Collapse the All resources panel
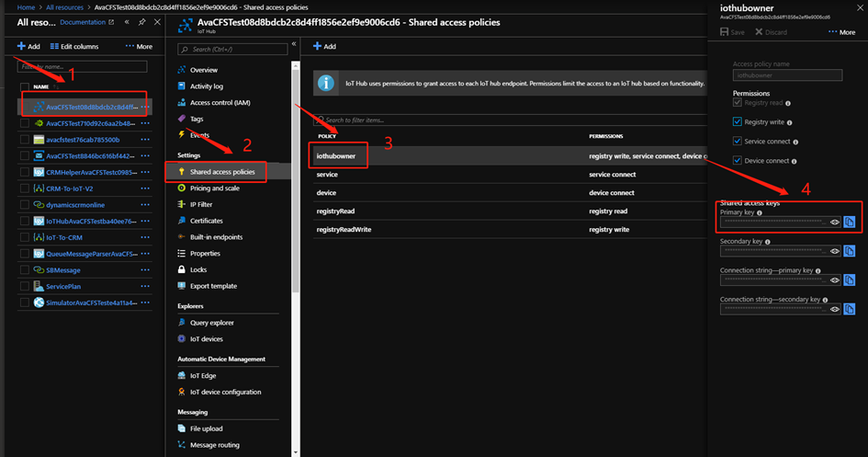 point(127,22)
